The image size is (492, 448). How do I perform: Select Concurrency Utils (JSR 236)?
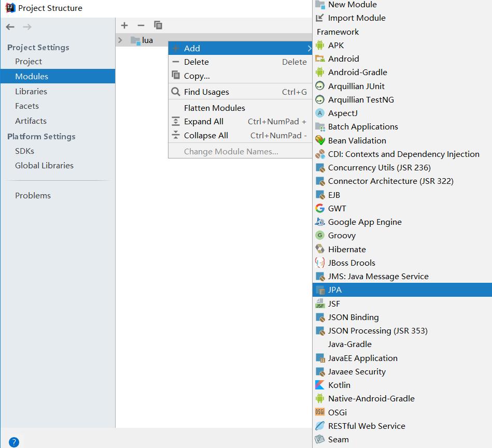click(x=402, y=167)
